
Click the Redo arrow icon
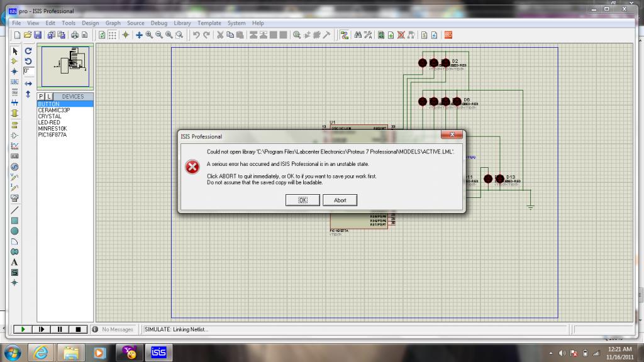[206, 35]
